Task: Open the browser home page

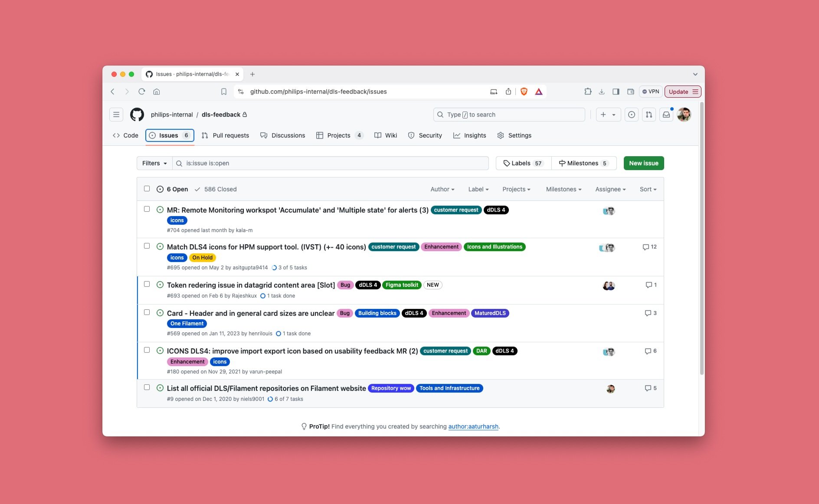Action: click(157, 92)
